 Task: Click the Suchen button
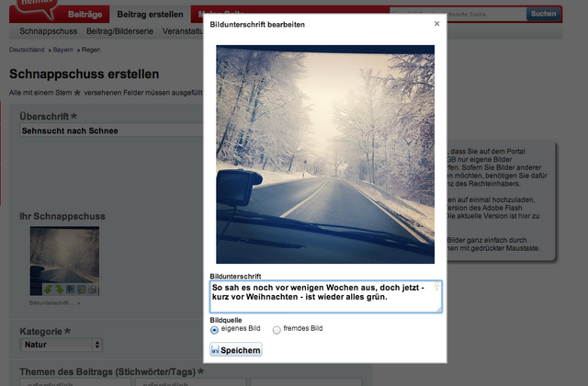pyautogui.click(x=543, y=14)
